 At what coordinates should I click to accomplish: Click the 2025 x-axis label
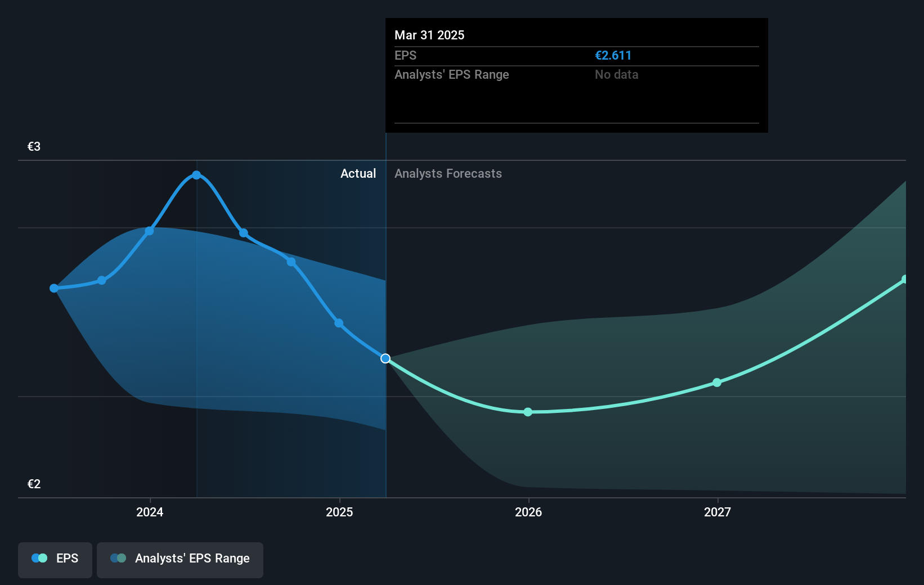(x=339, y=512)
